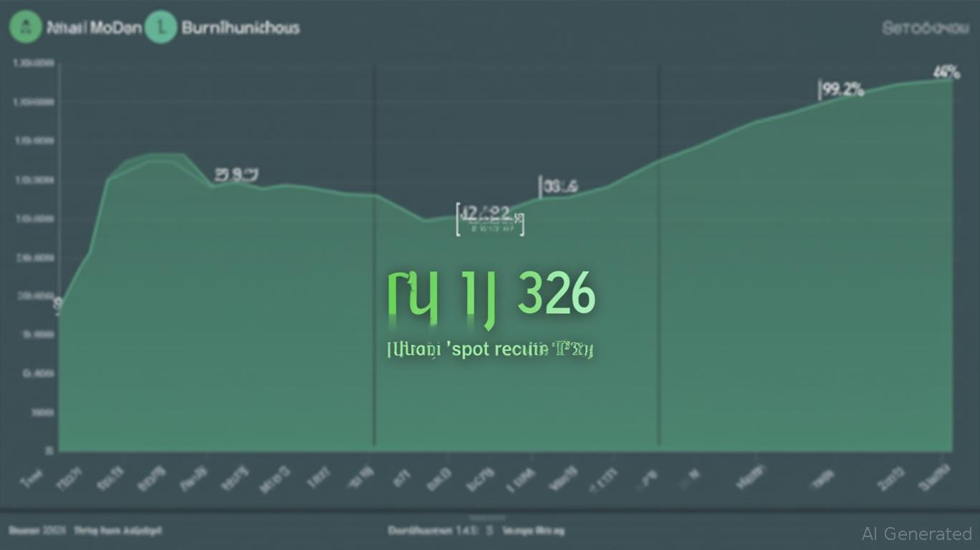
Task: Click the top y-axis value label
Action: 33,63
